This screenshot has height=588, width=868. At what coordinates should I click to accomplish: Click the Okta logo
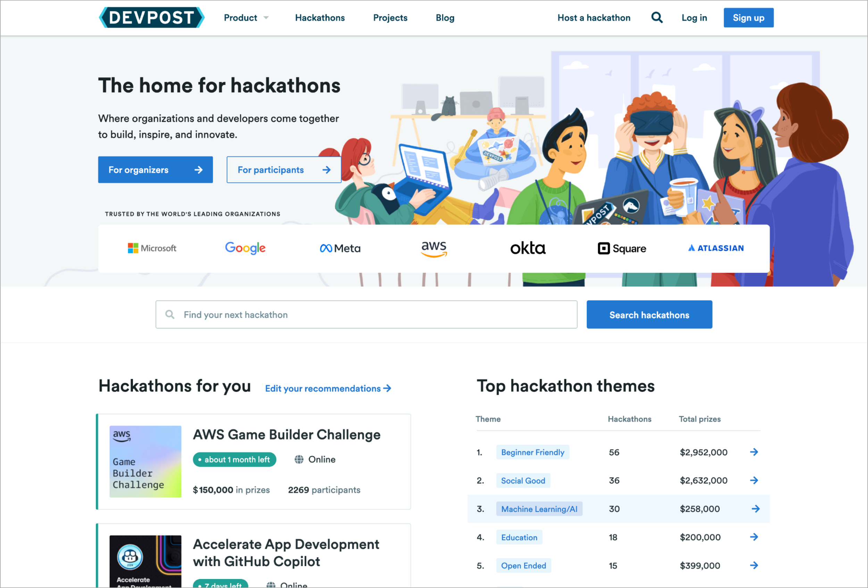528,248
